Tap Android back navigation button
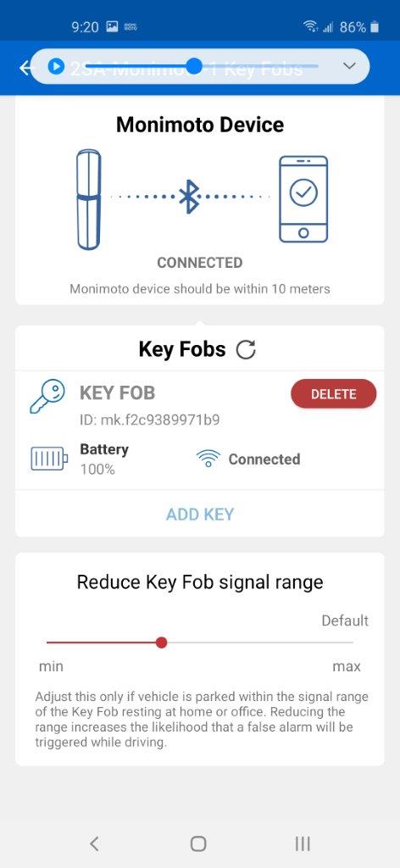Viewport: 400px width, 868px height. 94,843
